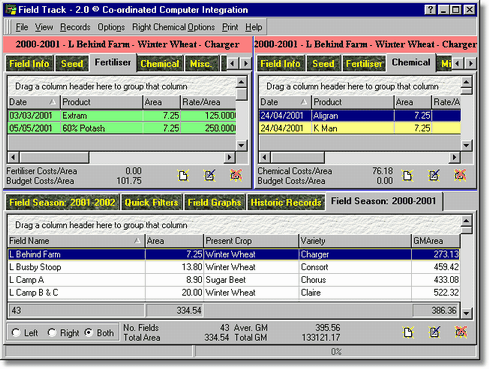Switch to right panel Field Info tab

tap(280, 63)
